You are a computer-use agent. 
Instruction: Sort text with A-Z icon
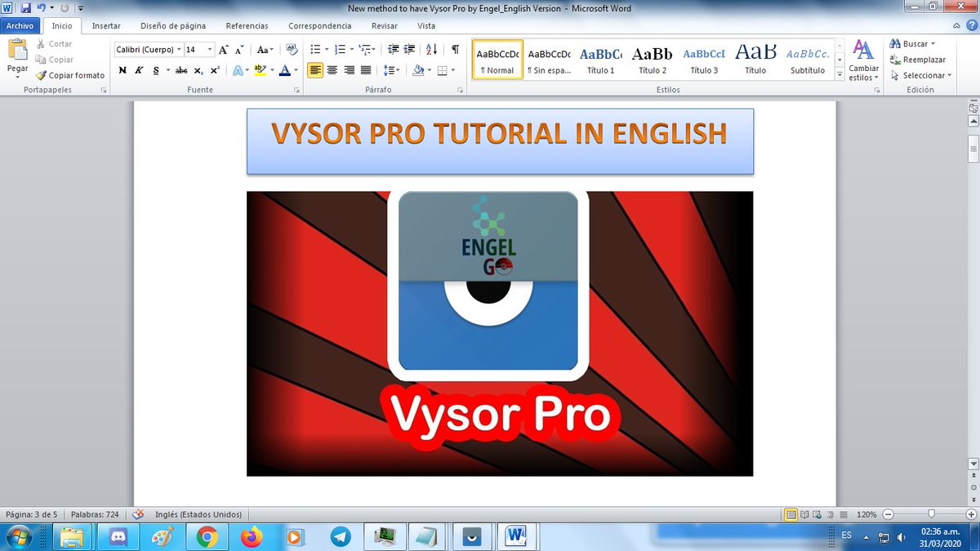pyautogui.click(x=432, y=50)
